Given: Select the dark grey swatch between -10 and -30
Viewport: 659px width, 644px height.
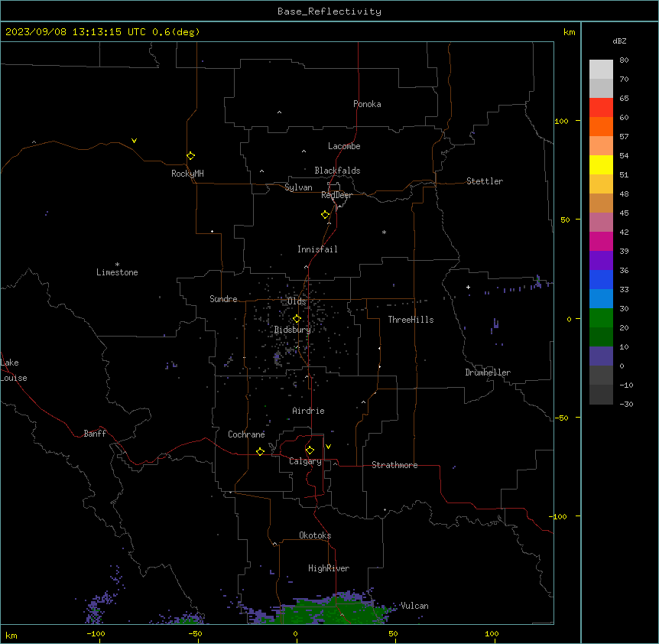Looking at the screenshot, I should (x=601, y=395).
